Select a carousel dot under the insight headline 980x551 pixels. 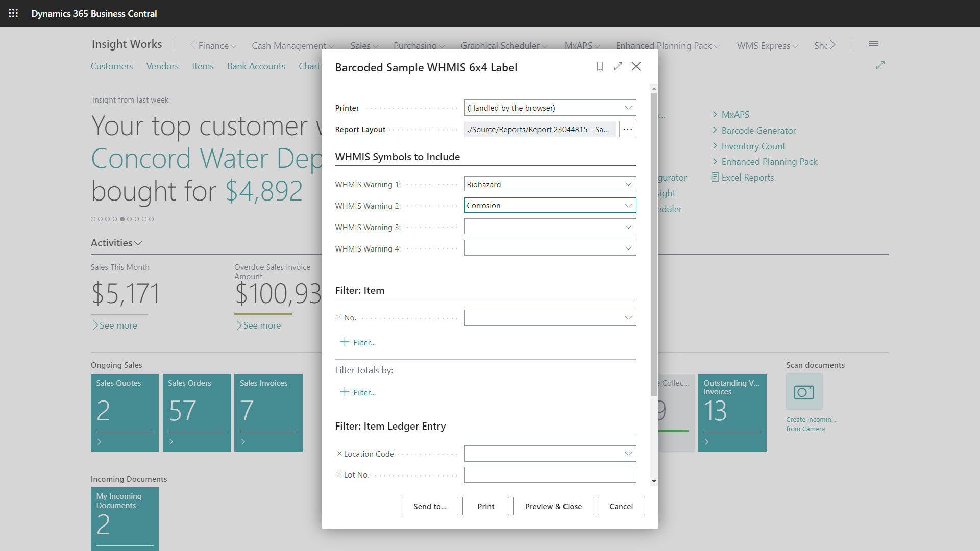point(122,219)
